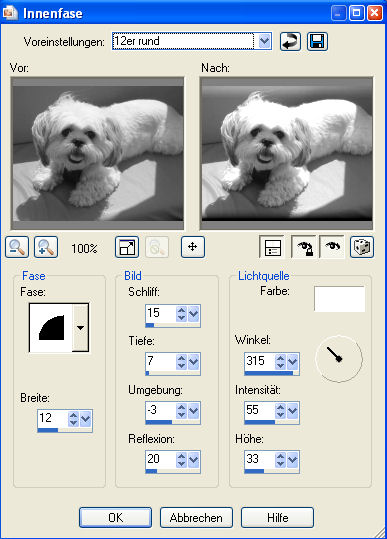Click the OK button

tap(115, 517)
